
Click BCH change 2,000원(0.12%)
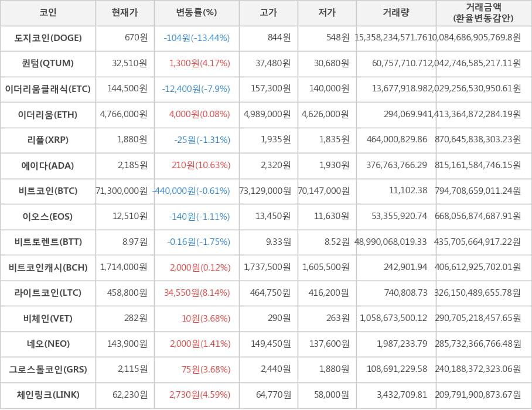point(200,268)
